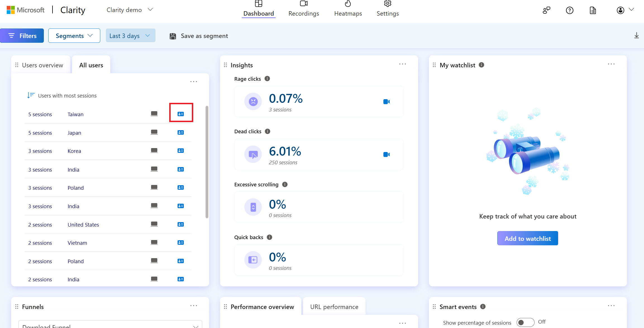Screen dimensions: 644x328
Task: Download dashboard data icon
Action: coord(636,35)
